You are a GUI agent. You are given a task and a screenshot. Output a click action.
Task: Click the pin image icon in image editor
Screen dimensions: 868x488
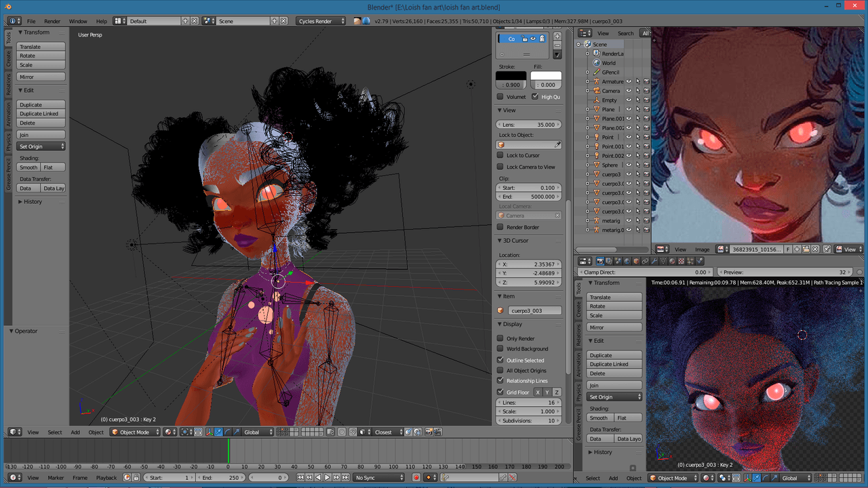tap(827, 249)
